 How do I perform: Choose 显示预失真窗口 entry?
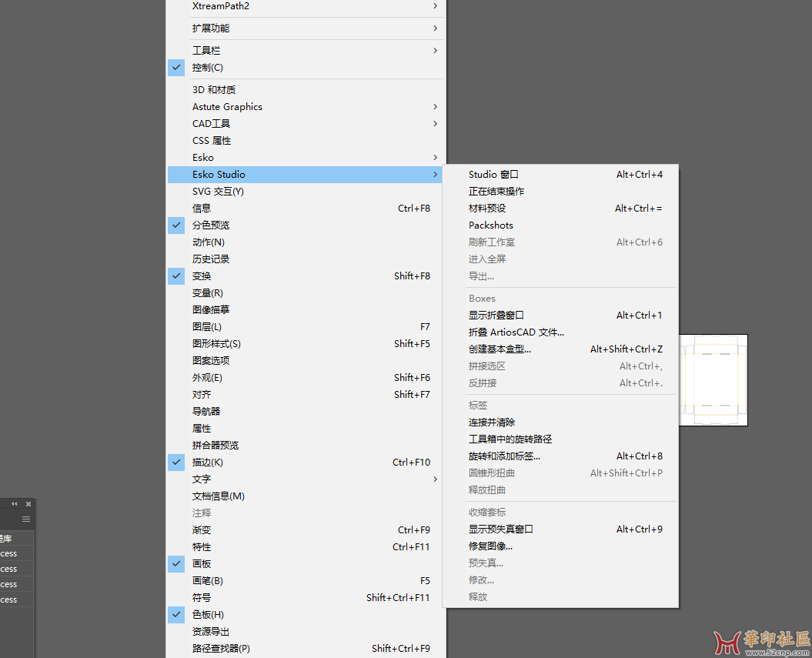click(x=560, y=529)
